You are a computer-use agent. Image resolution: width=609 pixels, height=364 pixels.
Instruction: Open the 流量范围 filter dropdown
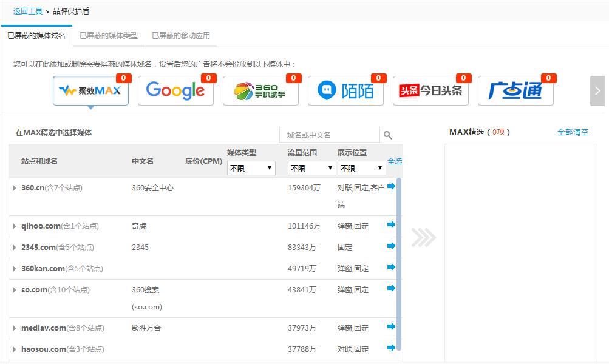click(312, 168)
